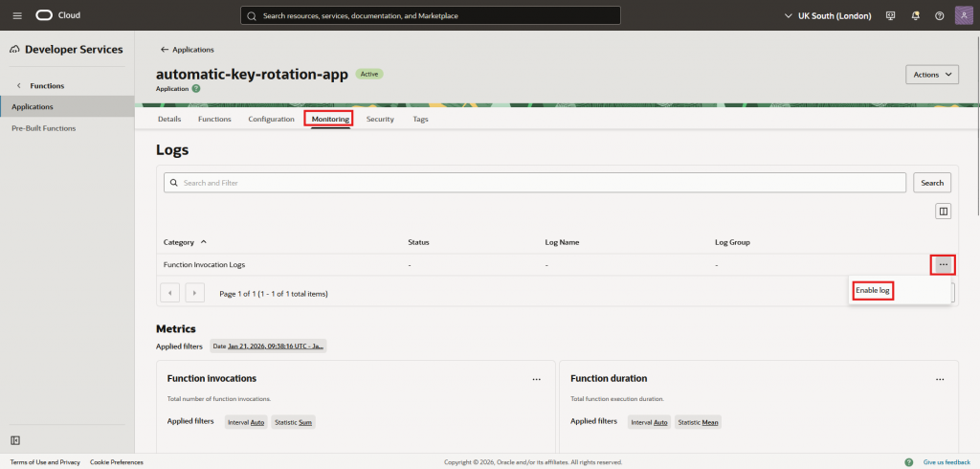980x469 pixels.
Task: Click the Cloud Shell developer tools icon
Action: pyautogui.click(x=891, y=15)
